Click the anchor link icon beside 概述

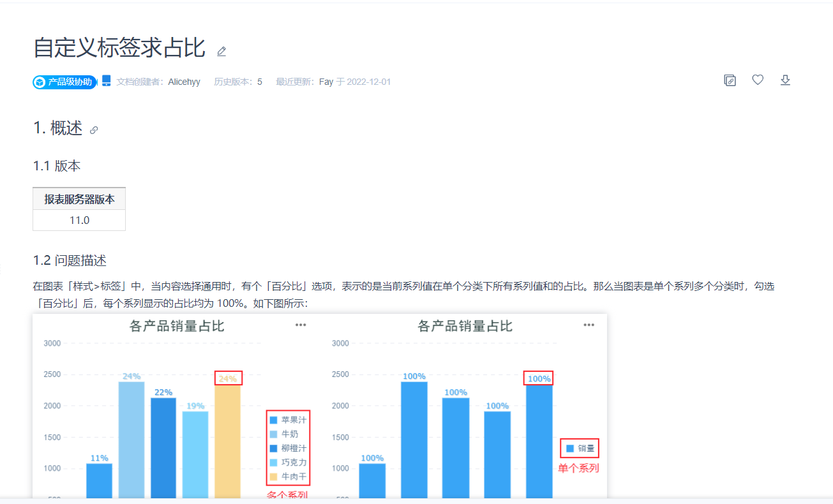pos(94,130)
